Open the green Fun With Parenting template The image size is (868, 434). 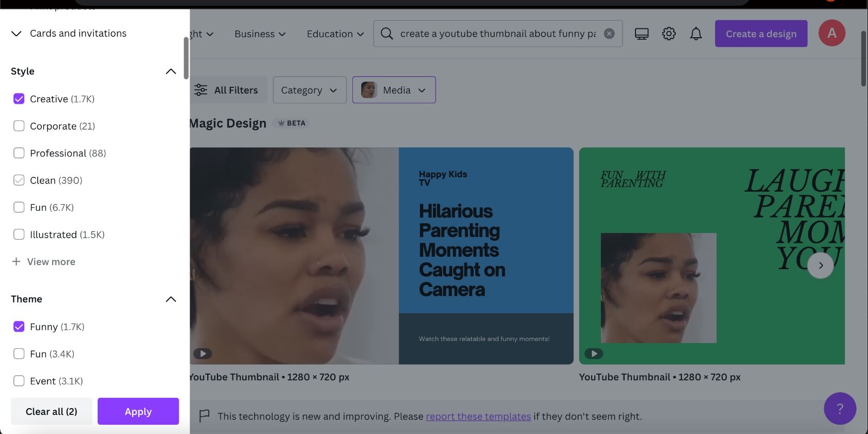pos(712,256)
